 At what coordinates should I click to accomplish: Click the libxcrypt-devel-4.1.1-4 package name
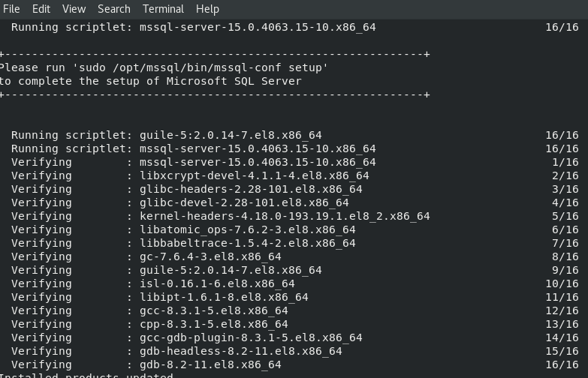[254, 175]
